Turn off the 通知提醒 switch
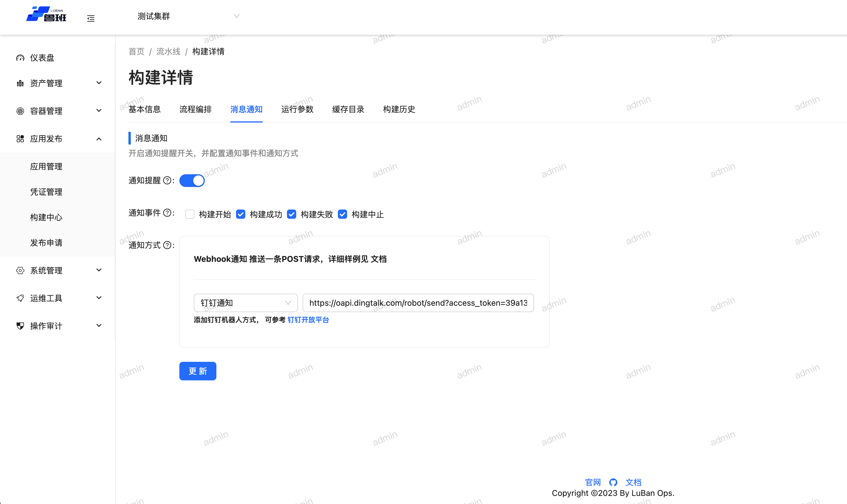This screenshot has height=504, width=847. pyautogui.click(x=192, y=181)
